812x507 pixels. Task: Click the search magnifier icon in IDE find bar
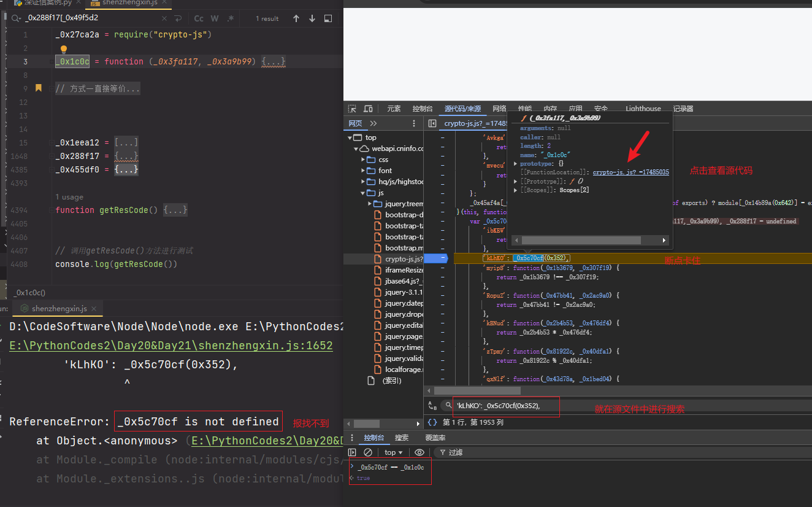click(15, 18)
